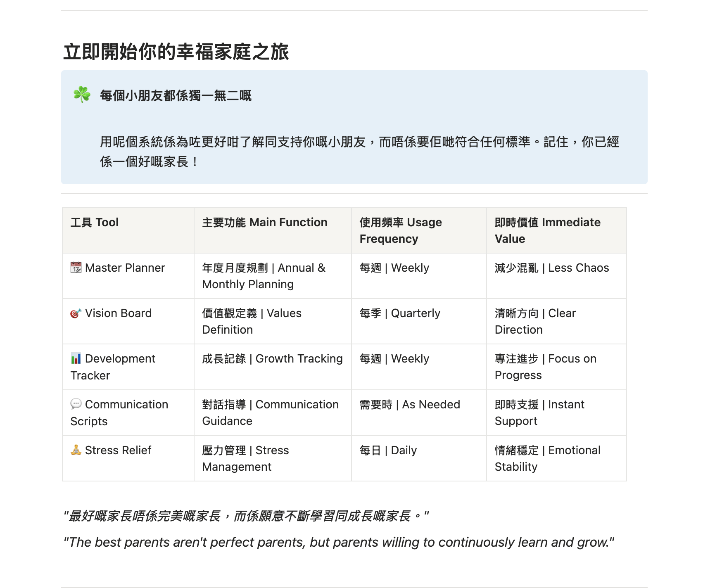722x588 pixels.
Task: Select the 每季 Quarterly frequency cell
Action: coord(399,313)
